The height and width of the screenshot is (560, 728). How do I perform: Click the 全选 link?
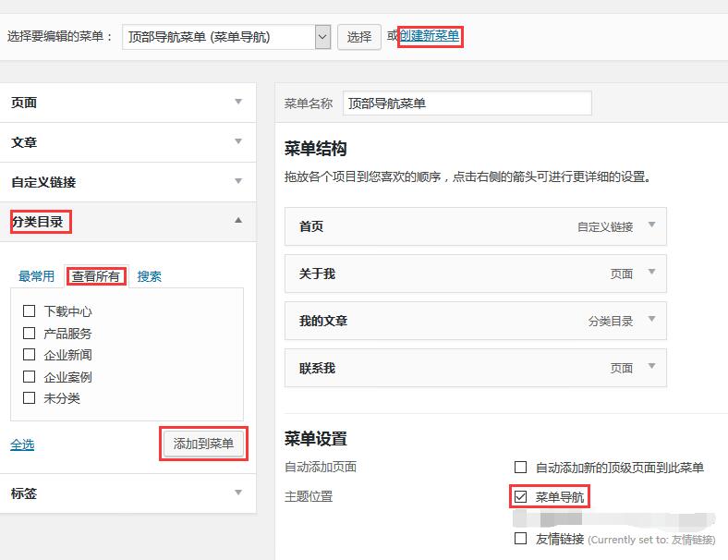pyautogui.click(x=22, y=444)
